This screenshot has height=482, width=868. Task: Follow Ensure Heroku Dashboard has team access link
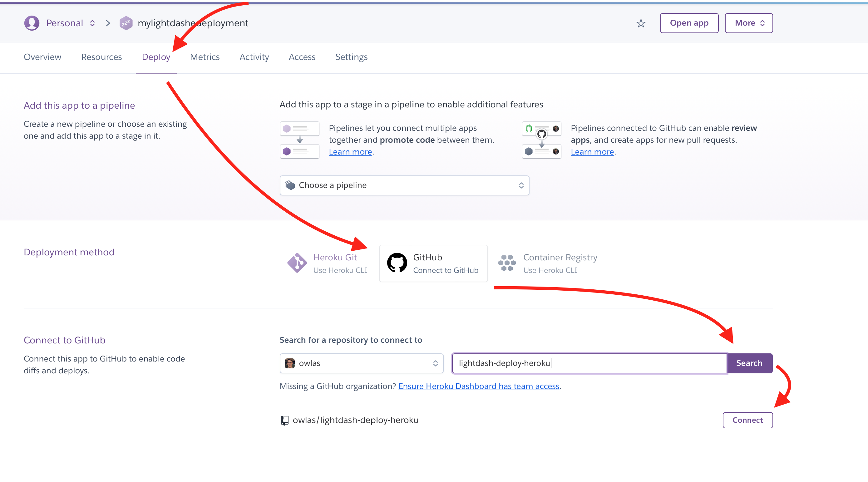[x=478, y=386]
